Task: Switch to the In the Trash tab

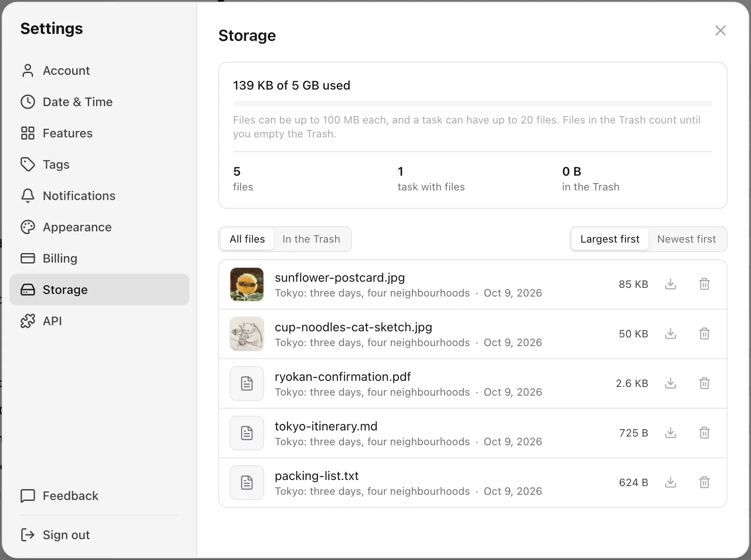Action: (x=311, y=239)
